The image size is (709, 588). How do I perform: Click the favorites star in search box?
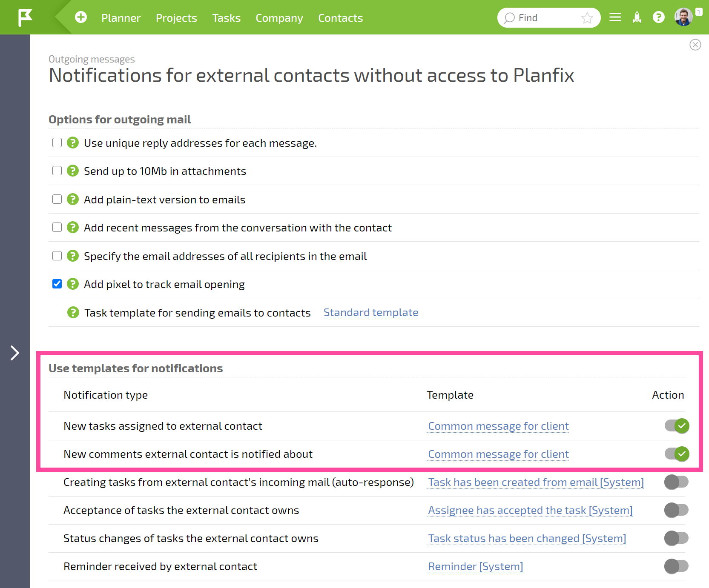tap(587, 18)
